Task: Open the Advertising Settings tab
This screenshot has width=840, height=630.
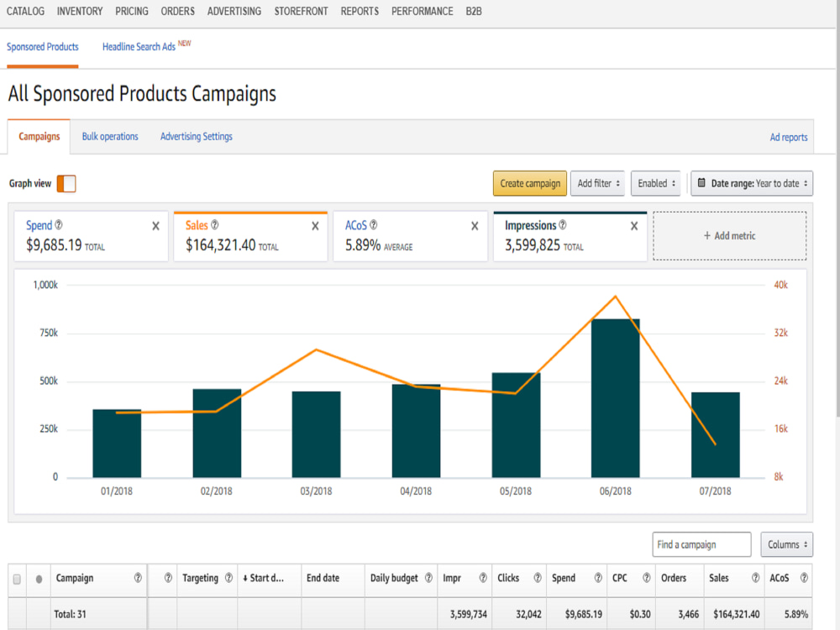Action: click(196, 136)
